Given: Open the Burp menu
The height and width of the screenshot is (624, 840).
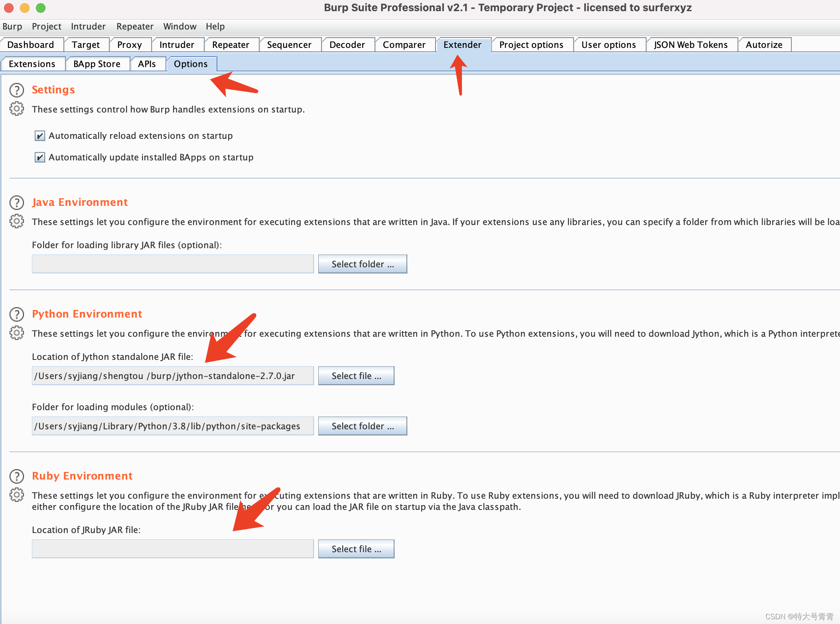Looking at the screenshot, I should (12, 26).
